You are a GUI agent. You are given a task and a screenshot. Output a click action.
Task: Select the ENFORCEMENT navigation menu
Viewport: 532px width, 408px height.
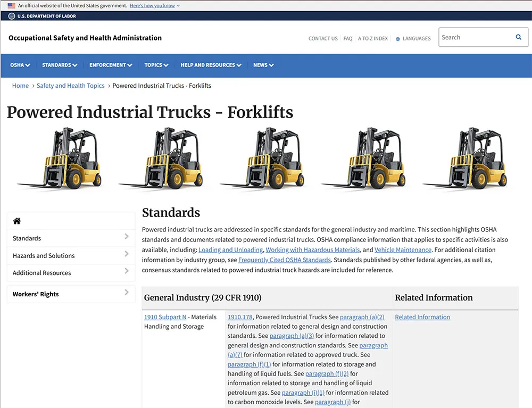[x=110, y=65]
